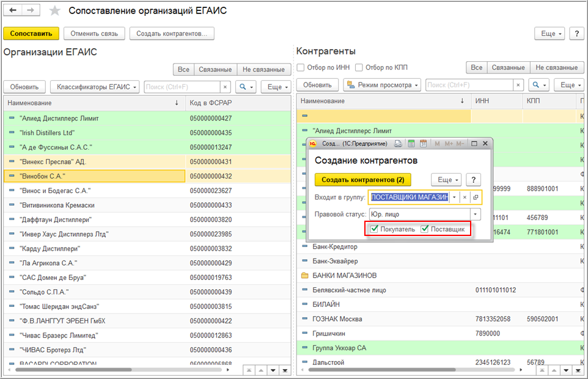
Task: Click the horizontal scrollbar under ЕГАИС list
Action: 74,370
